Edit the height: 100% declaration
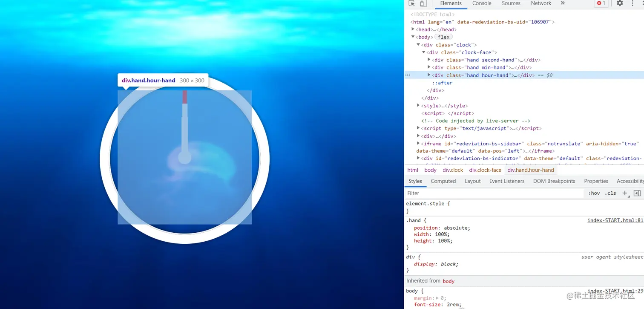The image size is (644, 309). pos(433,241)
